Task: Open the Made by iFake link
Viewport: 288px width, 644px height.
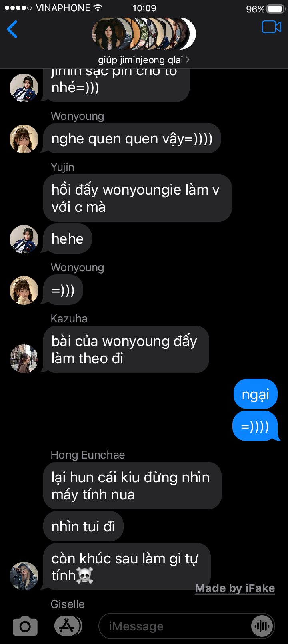Action: click(235, 588)
